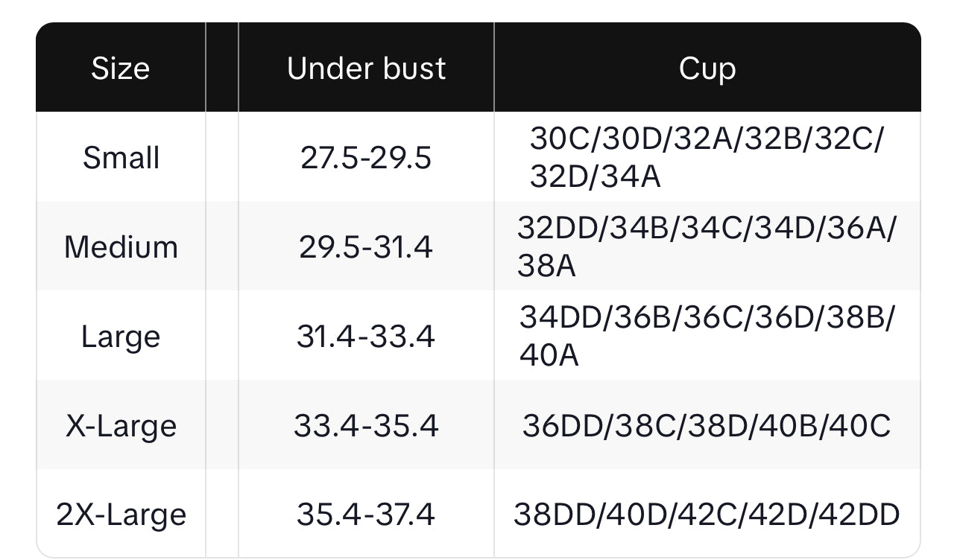Click the 33.4-35.4 under bust value
957x560 pixels.
[366, 426]
